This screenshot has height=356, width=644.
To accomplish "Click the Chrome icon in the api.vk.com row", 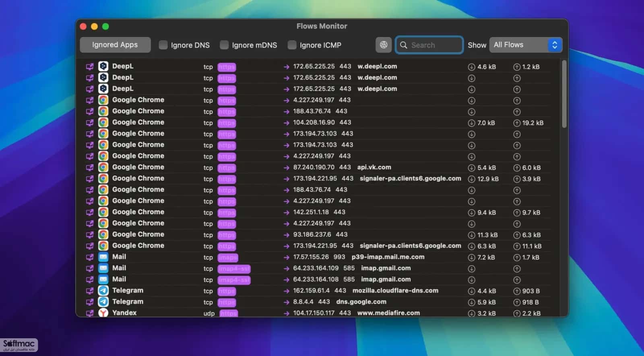I will point(103,167).
